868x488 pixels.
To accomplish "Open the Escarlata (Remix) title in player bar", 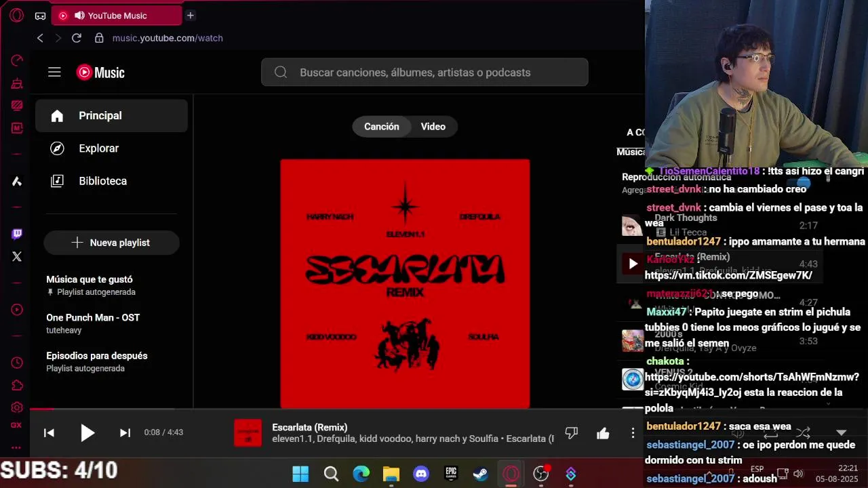I will pos(310,427).
